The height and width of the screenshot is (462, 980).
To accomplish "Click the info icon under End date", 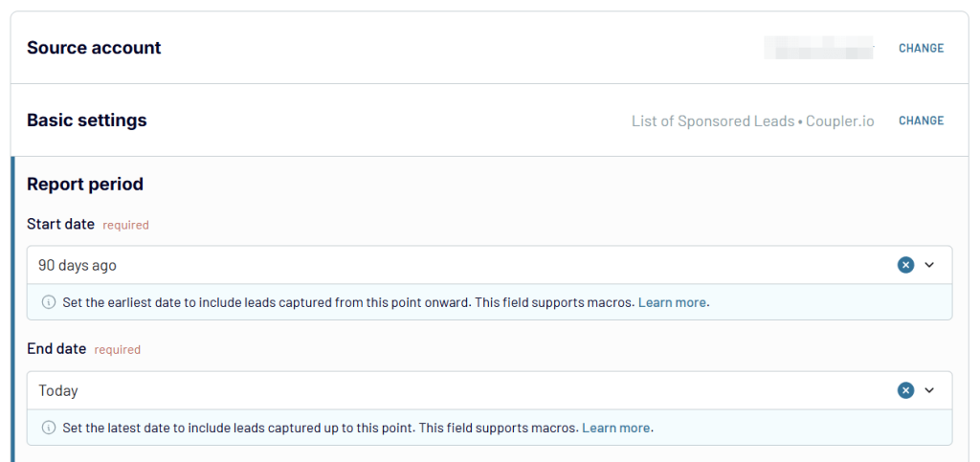I will click(48, 428).
